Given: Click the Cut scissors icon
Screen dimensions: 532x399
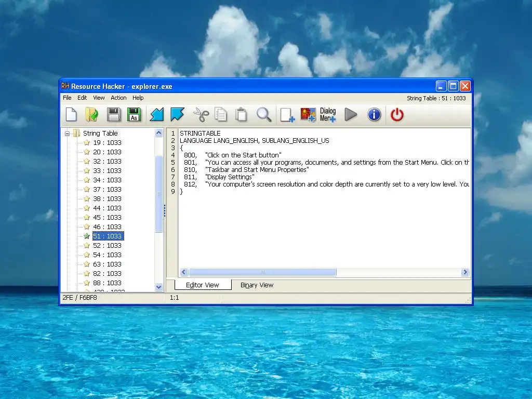Looking at the screenshot, I should tap(201, 114).
